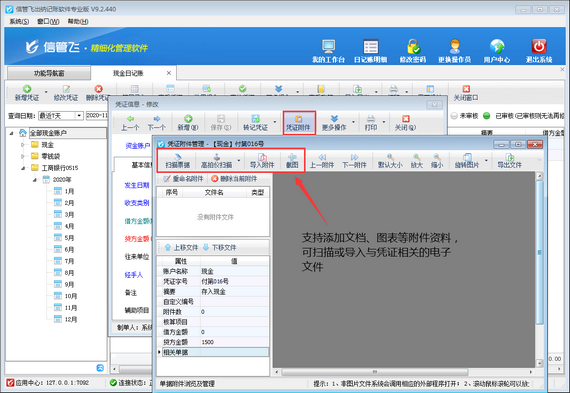Click the 截图 screenshot icon
This screenshot has height=393, width=570.
(x=292, y=157)
